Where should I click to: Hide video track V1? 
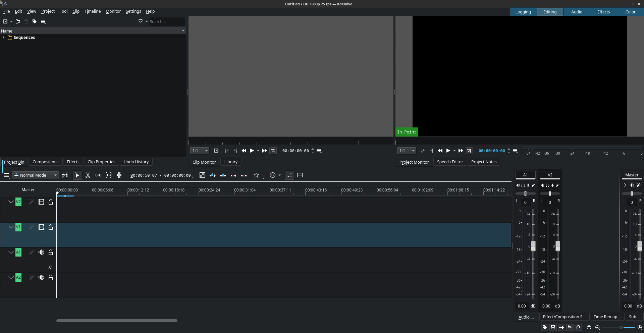click(41, 227)
